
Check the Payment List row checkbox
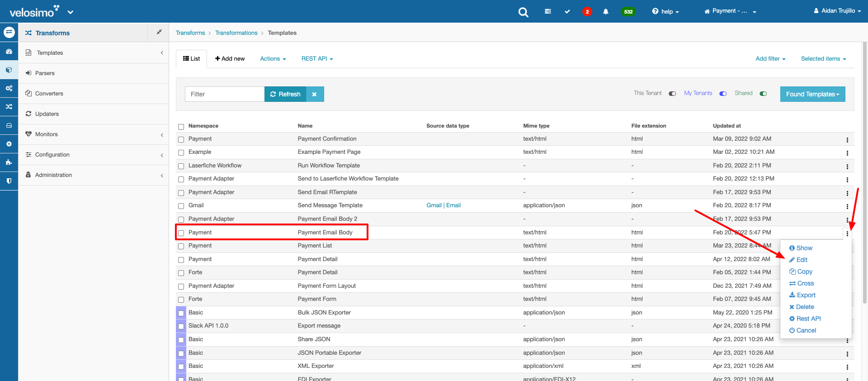coord(181,246)
